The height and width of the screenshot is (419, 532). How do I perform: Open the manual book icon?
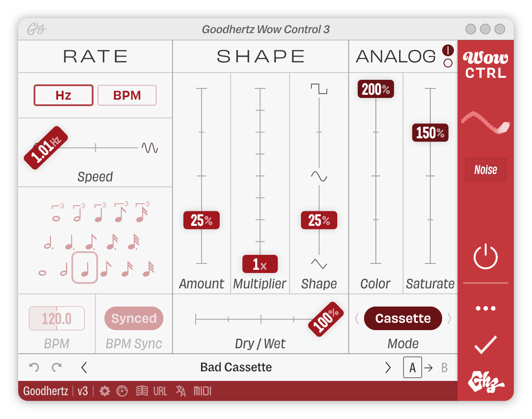click(x=142, y=391)
